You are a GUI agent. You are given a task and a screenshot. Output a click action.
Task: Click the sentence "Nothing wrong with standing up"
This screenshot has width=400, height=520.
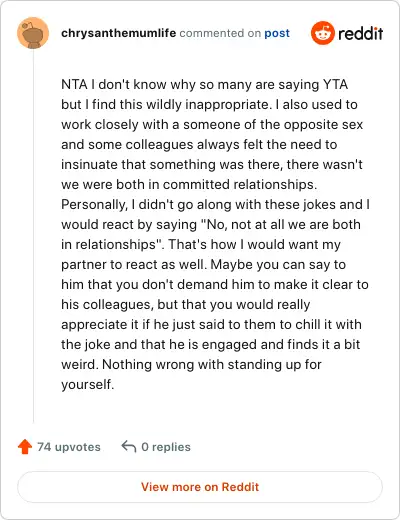197,364
